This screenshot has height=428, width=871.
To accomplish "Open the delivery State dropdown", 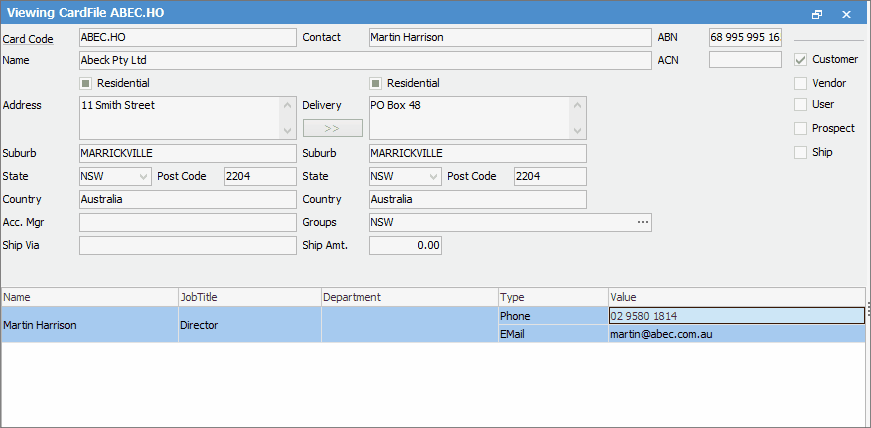I will click(x=433, y=176).
